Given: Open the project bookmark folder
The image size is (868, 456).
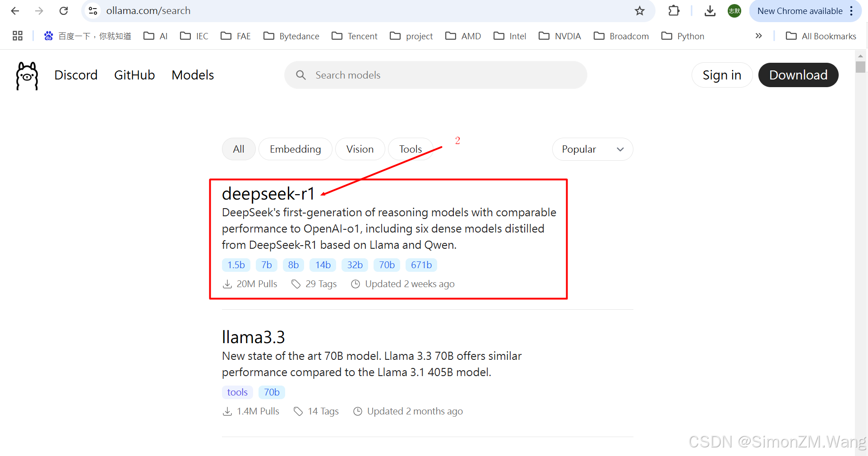Looking at the screenshot, I should click(x=411, y=36).
